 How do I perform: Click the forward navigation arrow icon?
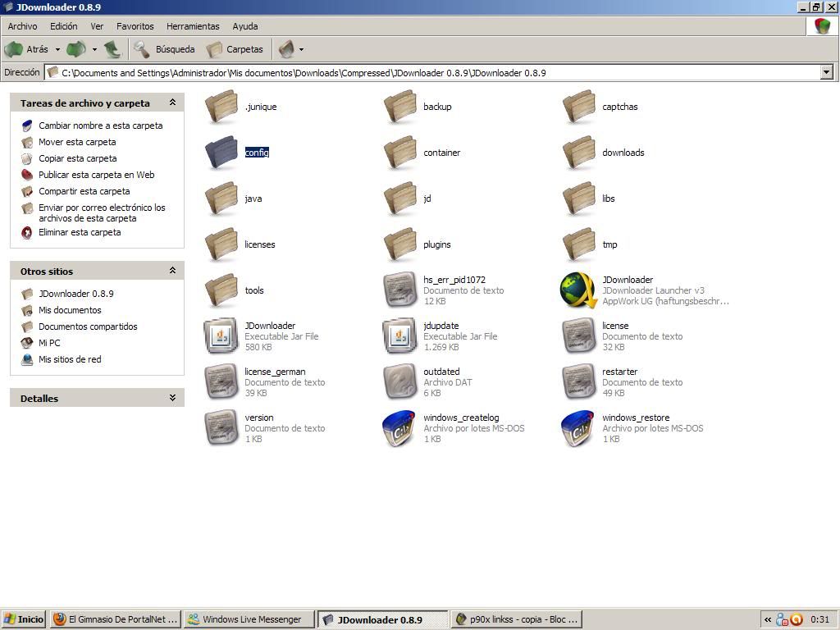(76, 49)
